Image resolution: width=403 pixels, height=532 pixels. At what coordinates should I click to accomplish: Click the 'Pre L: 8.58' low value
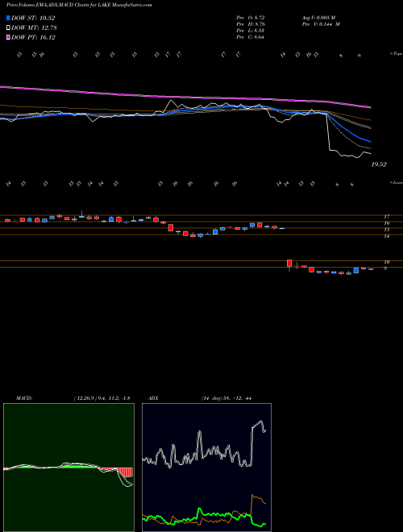pyautogui.click(x=251, y=31)
